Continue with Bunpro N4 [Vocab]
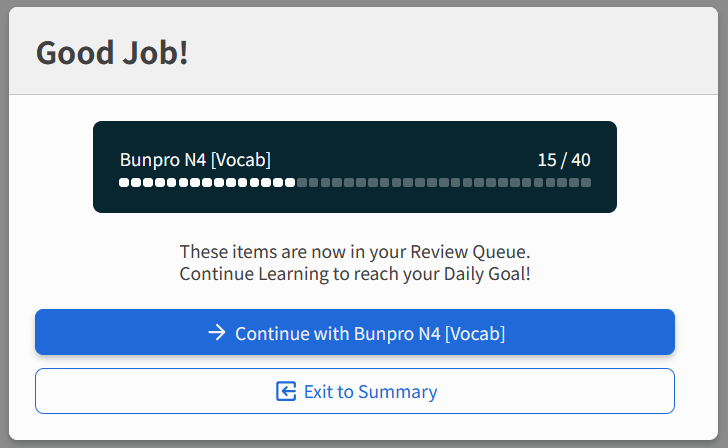This screenshot has height=448, width=728. [x=355, y=333]
